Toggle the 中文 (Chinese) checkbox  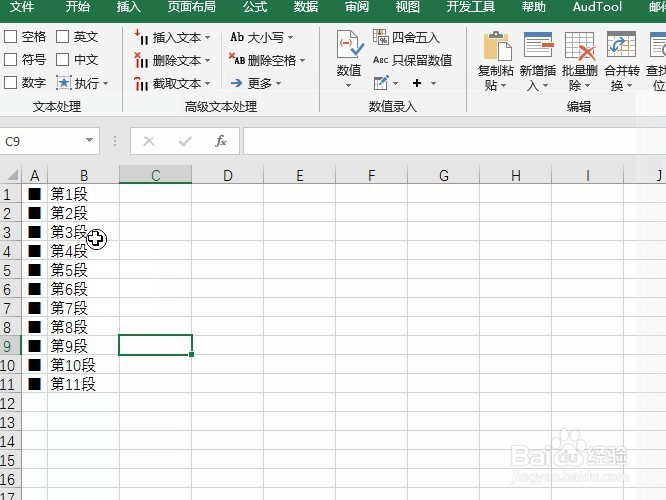pos(62,60)
